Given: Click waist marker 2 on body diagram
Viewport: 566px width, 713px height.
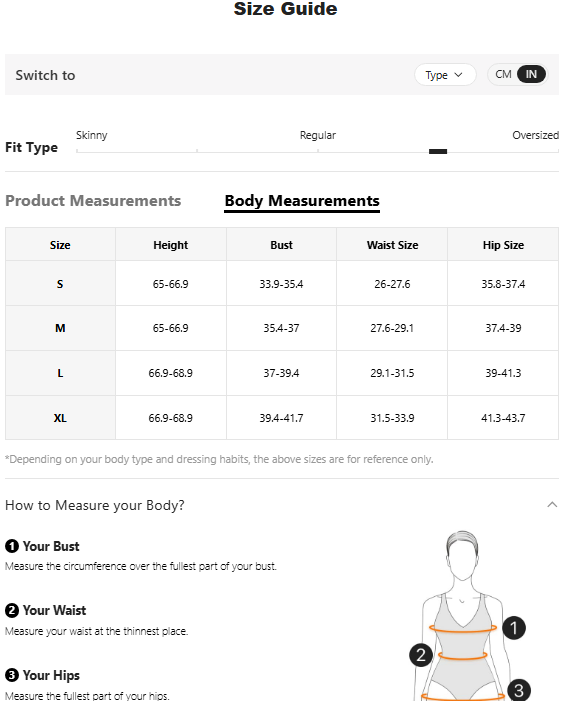Looking at the screenshot, I should (421, 655).
